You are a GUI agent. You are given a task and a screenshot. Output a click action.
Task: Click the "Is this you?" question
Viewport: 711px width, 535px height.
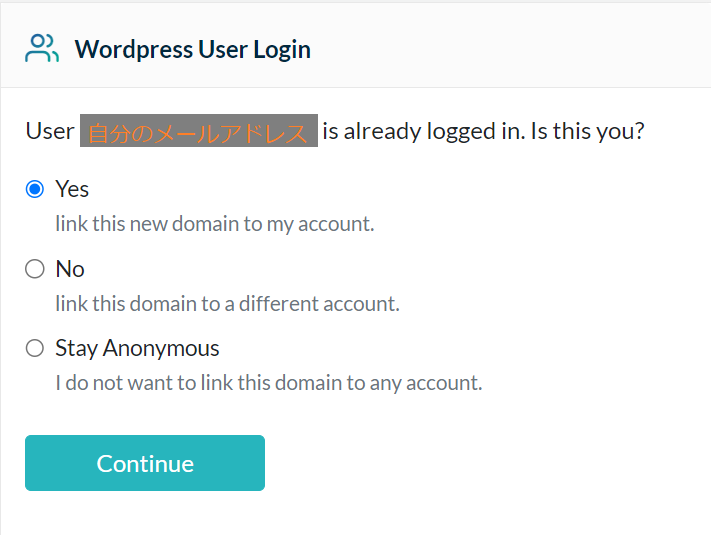tap(587, 131)
